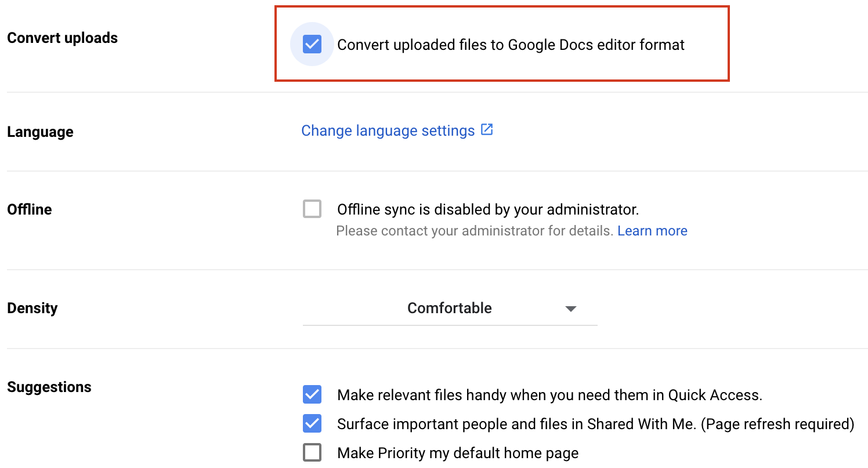868x468 pixels.
Task: Open Change language settings link
Action: [x=388, y=130]
